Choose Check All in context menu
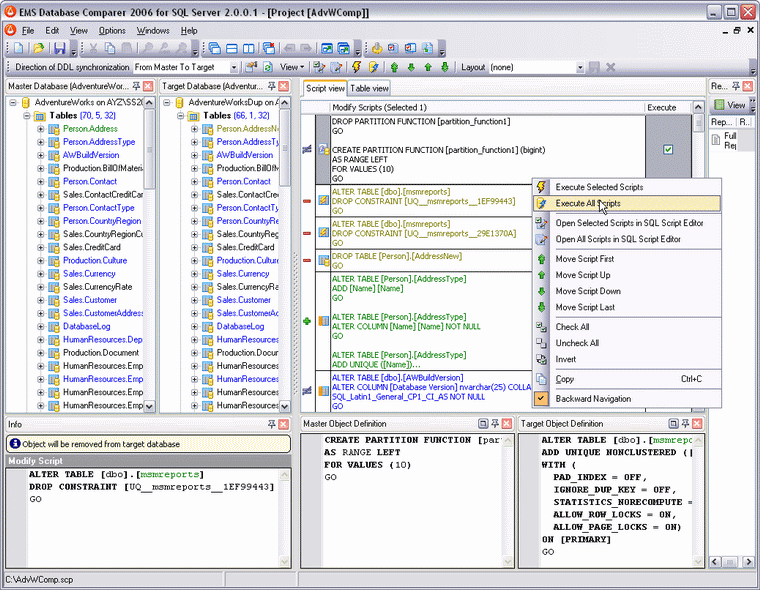 (x=627, y=327)
